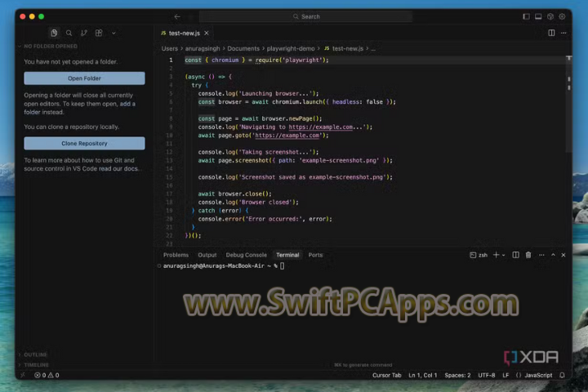Toggle the bottom panel layout icon
The width and height of the screenshot is (588, 392).
click(x=538, y=16)
